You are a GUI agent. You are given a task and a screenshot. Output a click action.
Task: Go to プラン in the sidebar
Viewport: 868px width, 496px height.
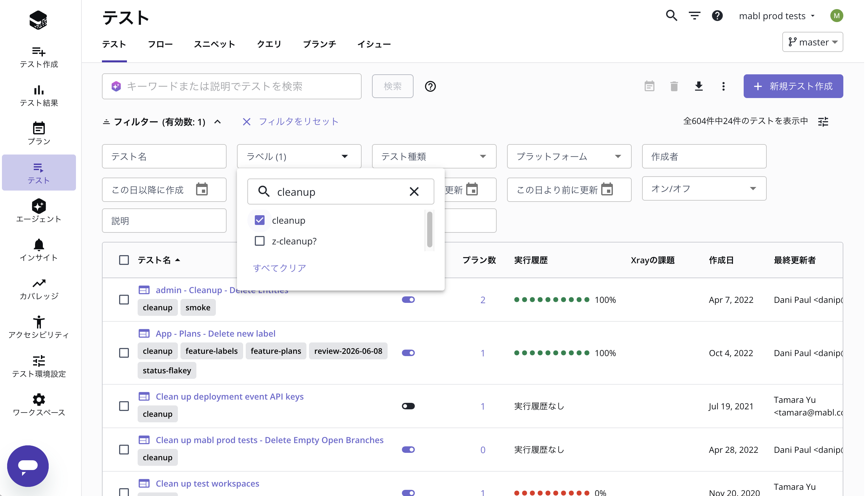39,134
